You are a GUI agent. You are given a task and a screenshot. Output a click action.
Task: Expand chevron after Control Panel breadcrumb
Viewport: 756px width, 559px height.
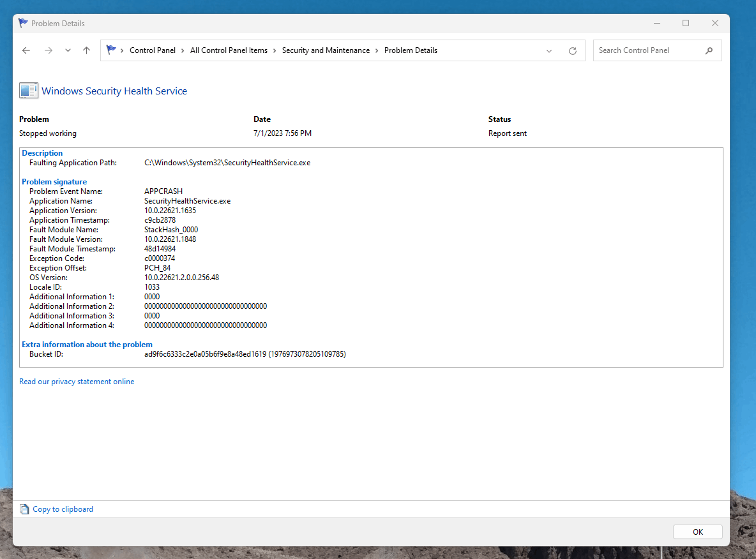[x=183, y=50]
